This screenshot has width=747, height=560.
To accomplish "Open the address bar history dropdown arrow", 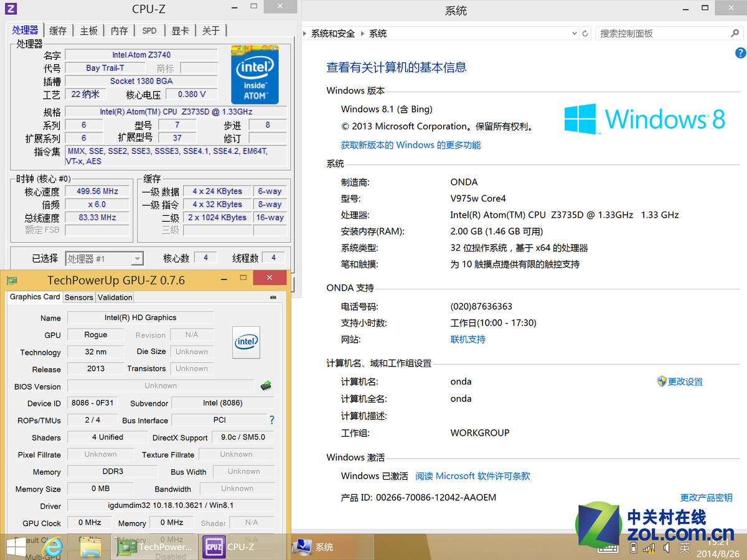I will coord(574,33).
